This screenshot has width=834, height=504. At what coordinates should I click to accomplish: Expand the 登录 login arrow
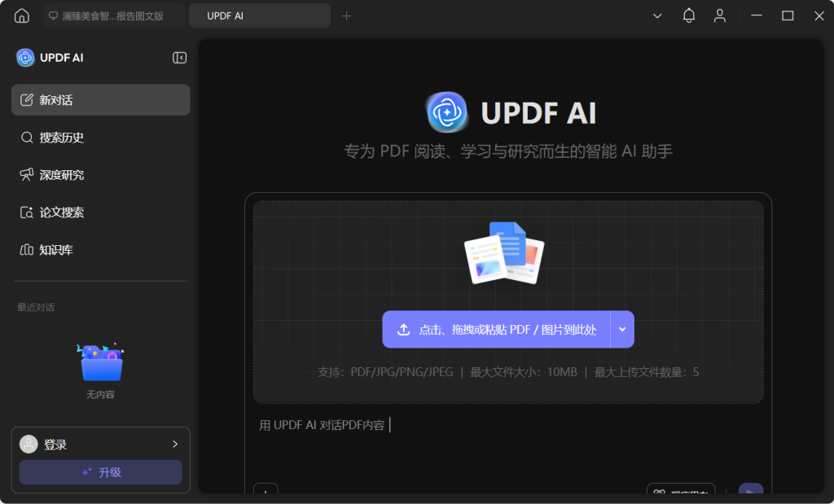(x=174, y=444)
